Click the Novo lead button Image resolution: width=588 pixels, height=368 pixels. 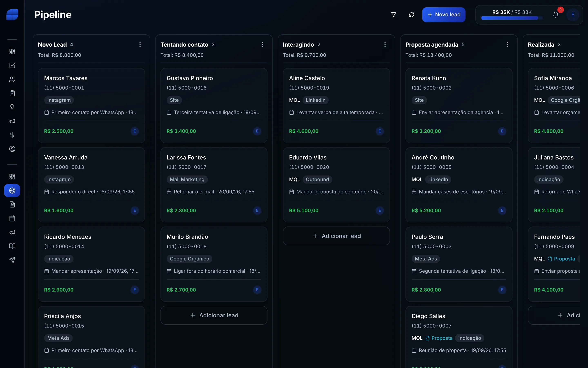tap(444, 15)
